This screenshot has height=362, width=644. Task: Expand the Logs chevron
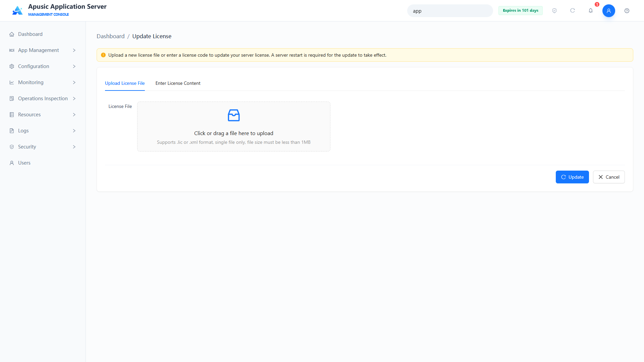coord(74,131)
